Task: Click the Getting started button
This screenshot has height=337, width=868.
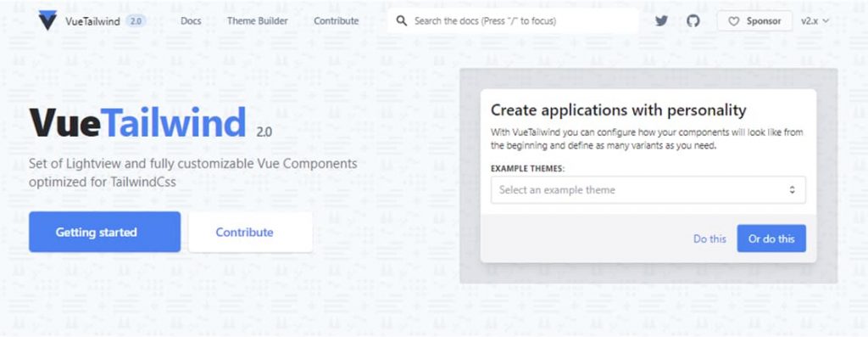Action: 104,232
